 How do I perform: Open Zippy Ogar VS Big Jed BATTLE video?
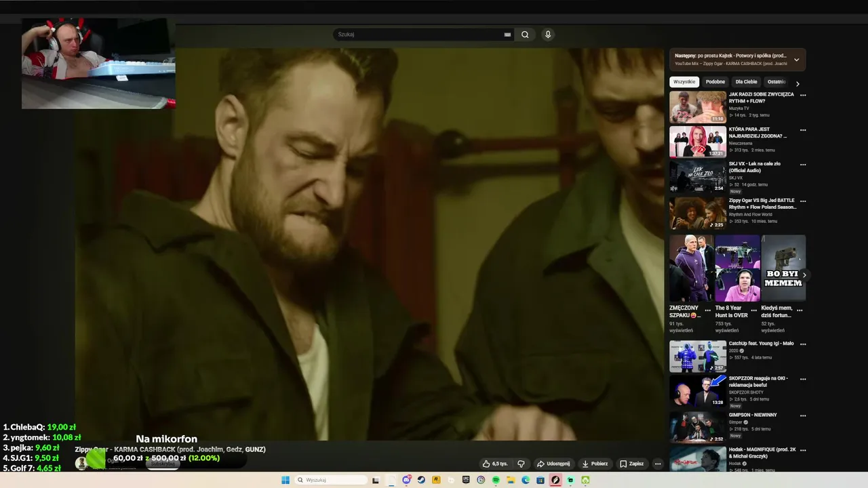tap(698, 213)
